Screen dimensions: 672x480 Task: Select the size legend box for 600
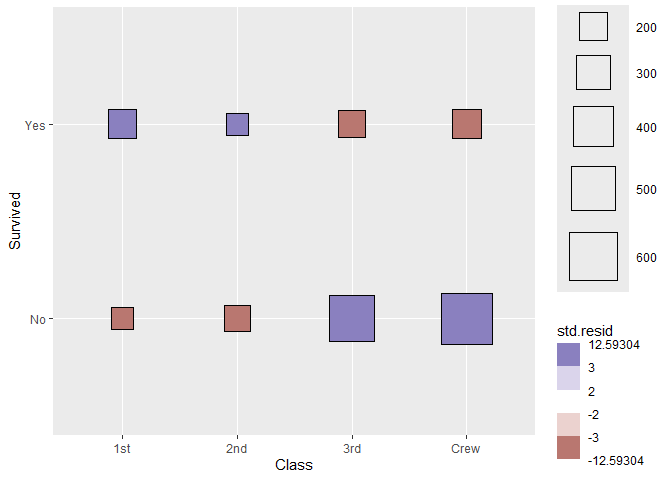point(593,256)
